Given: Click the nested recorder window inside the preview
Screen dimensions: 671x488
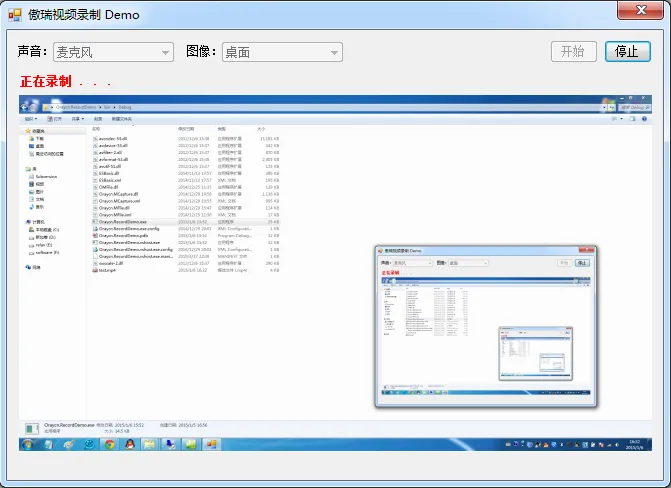Looking at the screenshot, I should click(486, 326).
